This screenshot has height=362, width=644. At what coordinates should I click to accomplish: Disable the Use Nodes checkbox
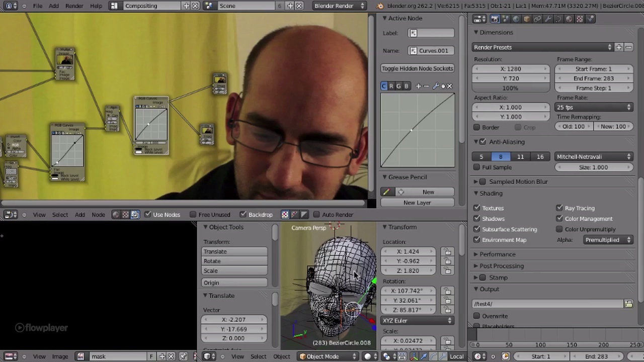click(x=148, y=215)
